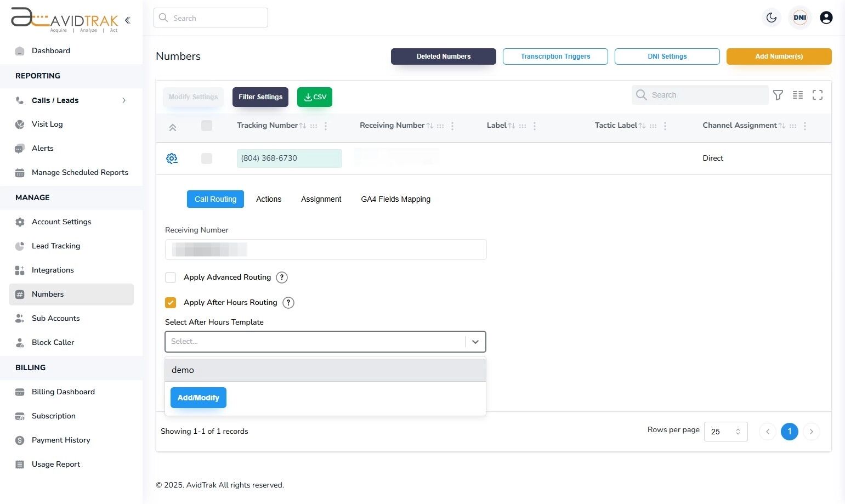
Task: Open Channel Assignment column options menu
Action: tap(805, 126)
